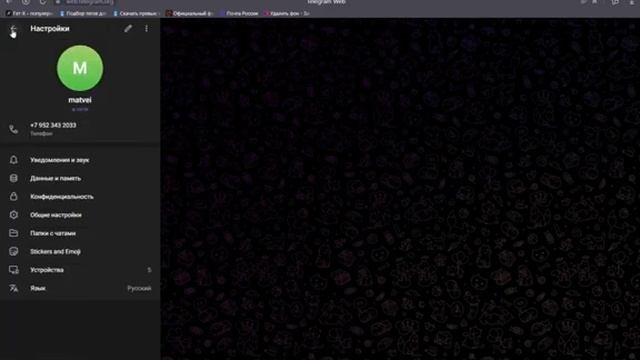Open Stickers and Emoji settings
The height and width of the screenshot is (360, 640).
click(80, 252)
